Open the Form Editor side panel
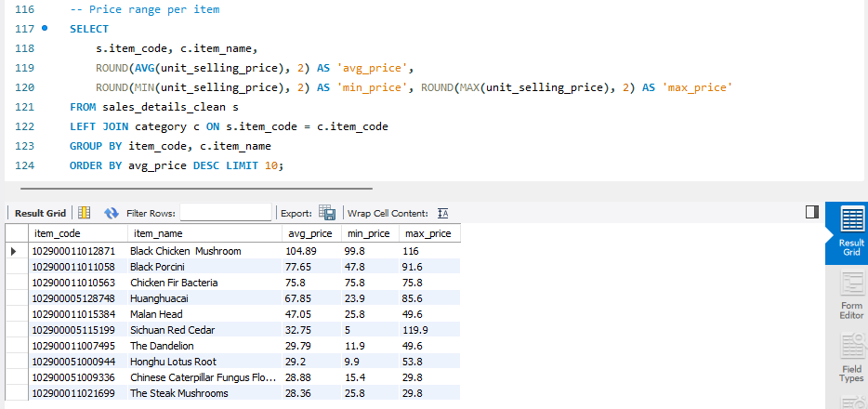 coord(851,295)
